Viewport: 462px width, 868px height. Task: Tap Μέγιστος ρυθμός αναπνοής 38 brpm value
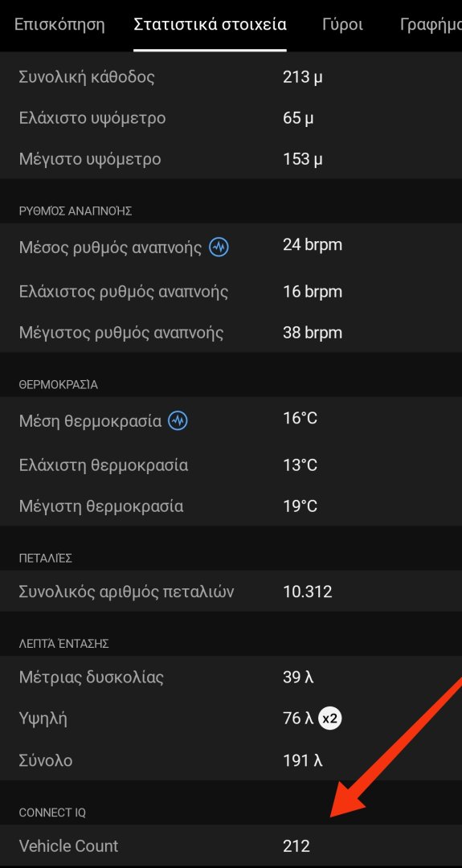coord(313,333)
